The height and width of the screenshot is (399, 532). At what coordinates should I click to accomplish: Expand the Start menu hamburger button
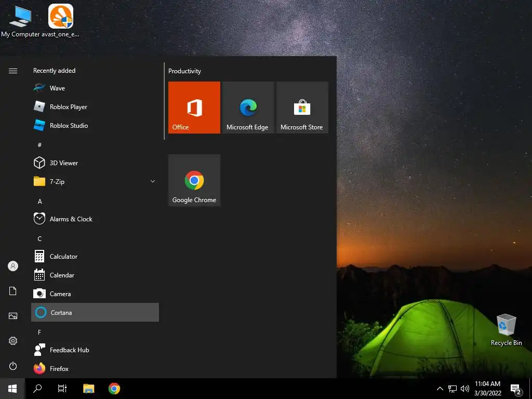(x=13, y=71)
